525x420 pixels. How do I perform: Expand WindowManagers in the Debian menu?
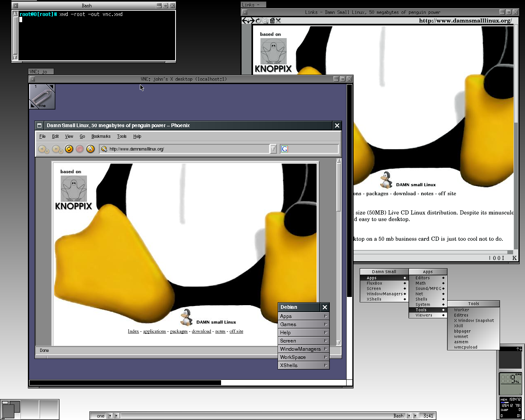tap(304, 349)
